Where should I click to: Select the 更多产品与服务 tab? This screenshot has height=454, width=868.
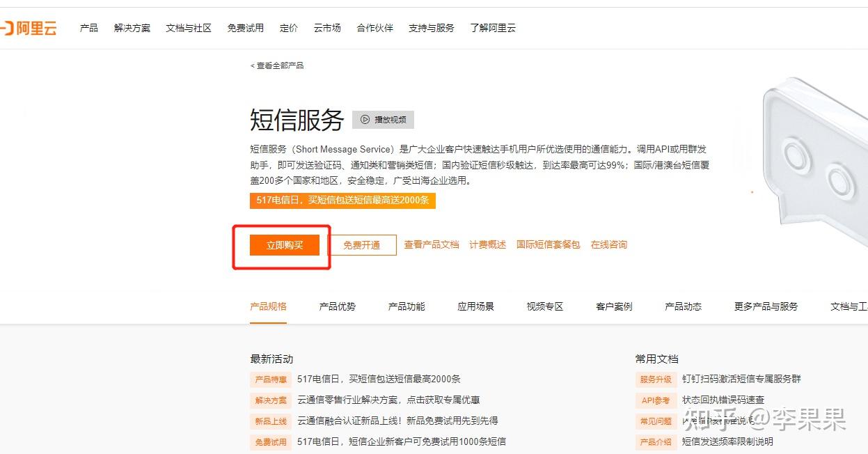point(766,306)
